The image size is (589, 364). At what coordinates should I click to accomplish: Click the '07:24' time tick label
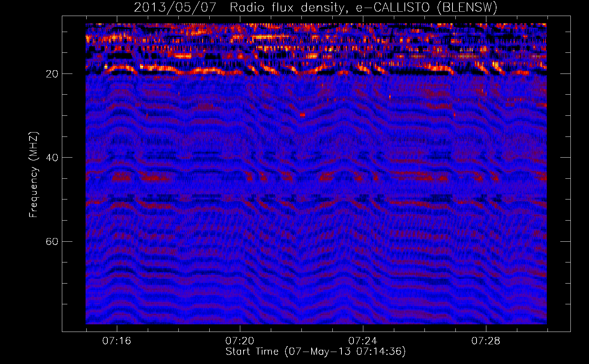click(x=363, y=341)
